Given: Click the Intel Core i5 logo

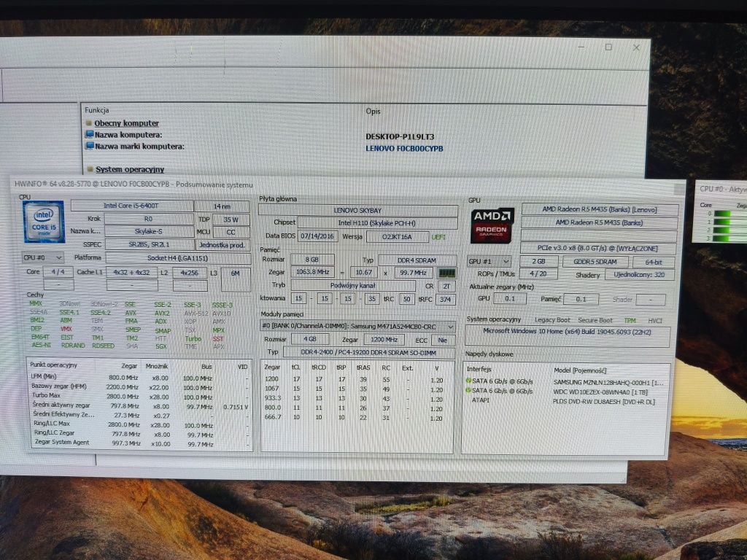Looking at the screenshot, I should click(x=44, y=222).
